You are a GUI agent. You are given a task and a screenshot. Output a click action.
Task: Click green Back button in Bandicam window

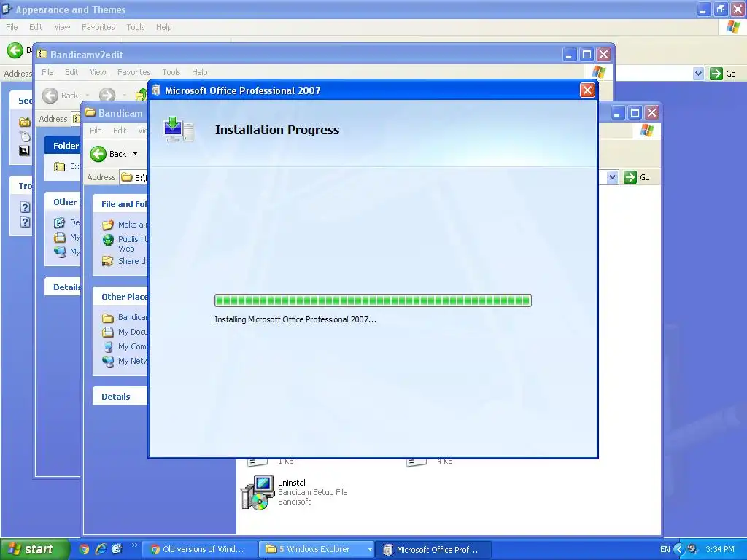coord(109,153)
